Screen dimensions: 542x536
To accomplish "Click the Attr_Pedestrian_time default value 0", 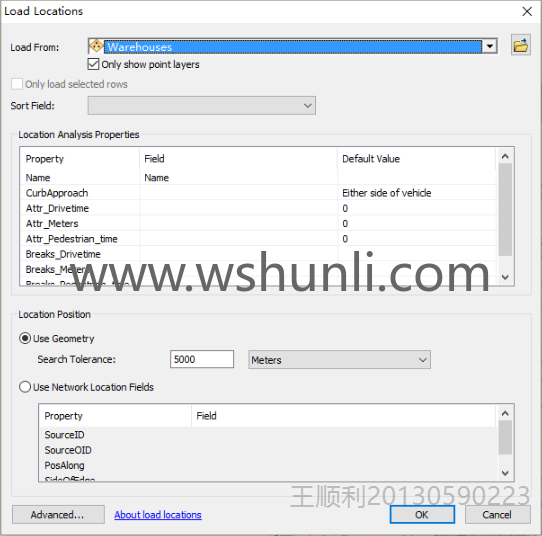I will [x=345, y=239].
